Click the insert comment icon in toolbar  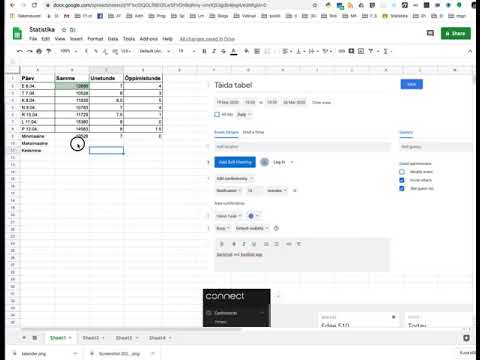pyautogui.click(x=351, y=51)
